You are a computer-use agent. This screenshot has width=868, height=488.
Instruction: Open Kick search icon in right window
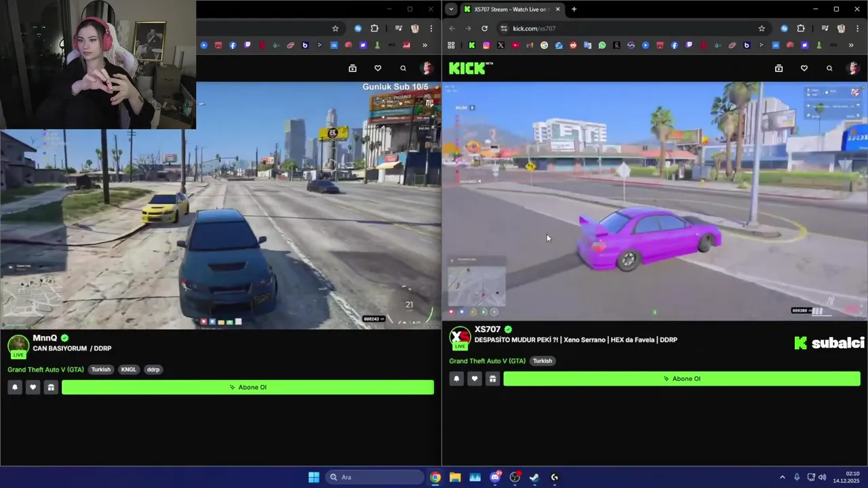point(829,68)
